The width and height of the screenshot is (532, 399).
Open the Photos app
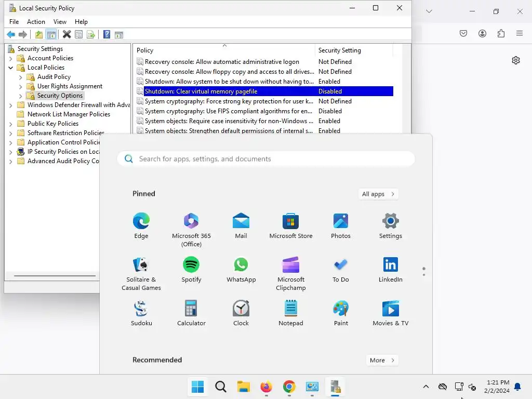pyautogui.click(x=341, y=225)
